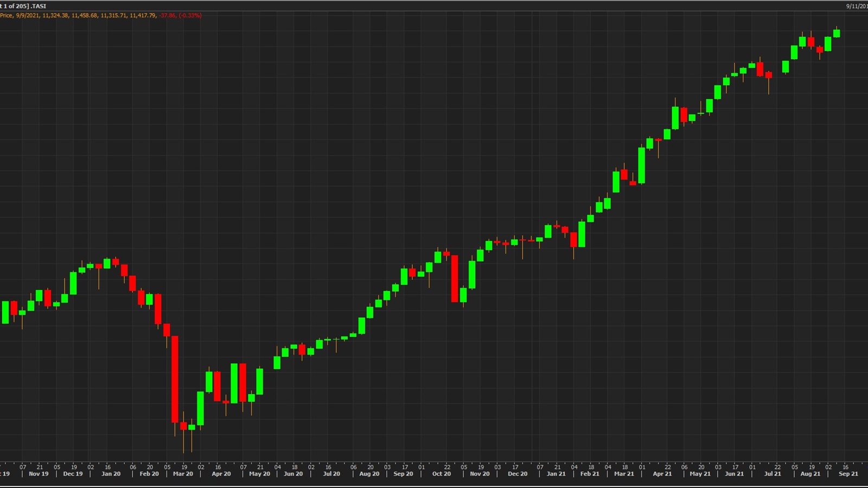Select the Oct 20 label on time axis

pos(441,474)
